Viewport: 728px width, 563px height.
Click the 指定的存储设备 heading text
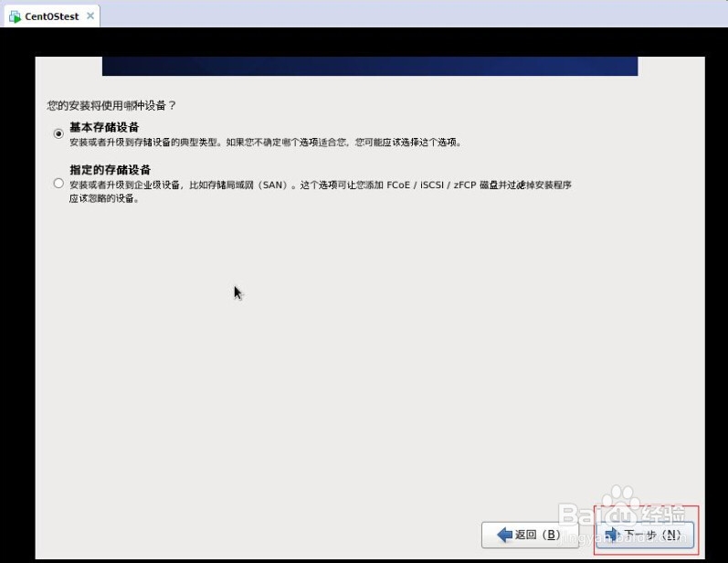click(110, 170)
